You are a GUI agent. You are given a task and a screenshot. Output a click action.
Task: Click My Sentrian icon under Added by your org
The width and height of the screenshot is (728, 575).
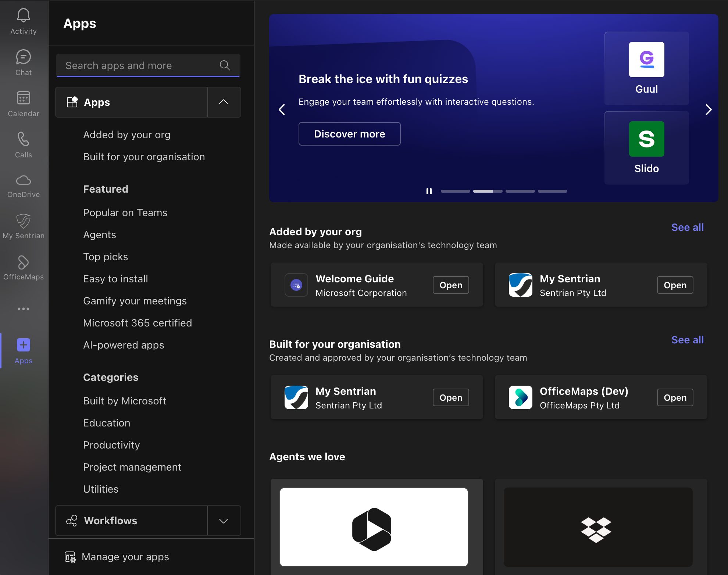(521, 285)
